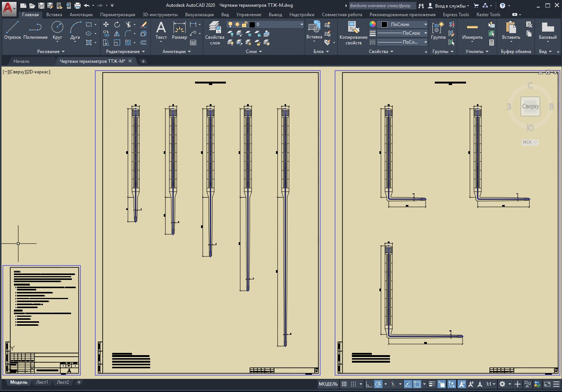Select the Полилиния (Polyline) tool

click(35, 30)
